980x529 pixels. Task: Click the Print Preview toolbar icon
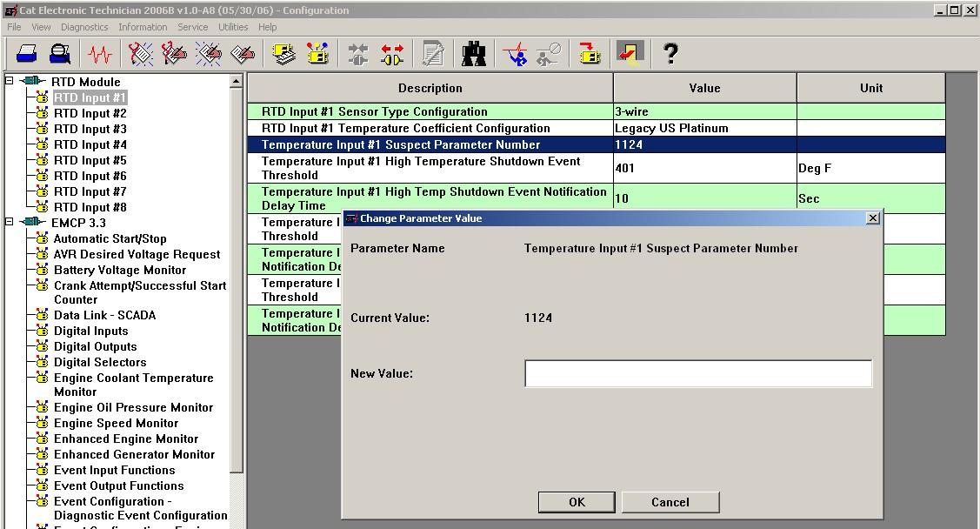60,54
